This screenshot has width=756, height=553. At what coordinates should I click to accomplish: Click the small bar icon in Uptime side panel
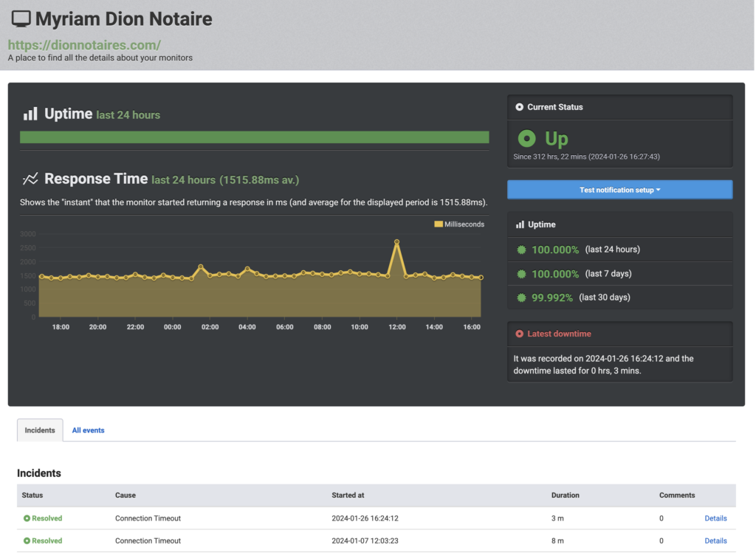[x=520, y=224]
